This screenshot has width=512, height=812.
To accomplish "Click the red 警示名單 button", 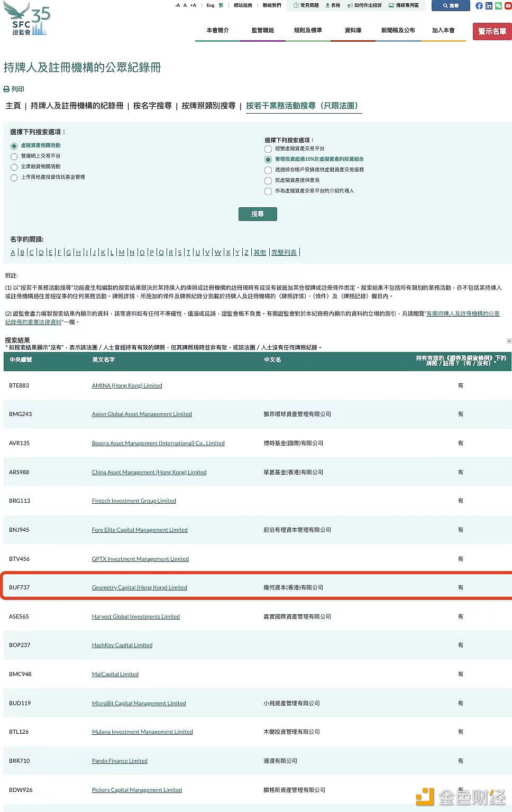I will pyautogui.click(x=492, y=31).
